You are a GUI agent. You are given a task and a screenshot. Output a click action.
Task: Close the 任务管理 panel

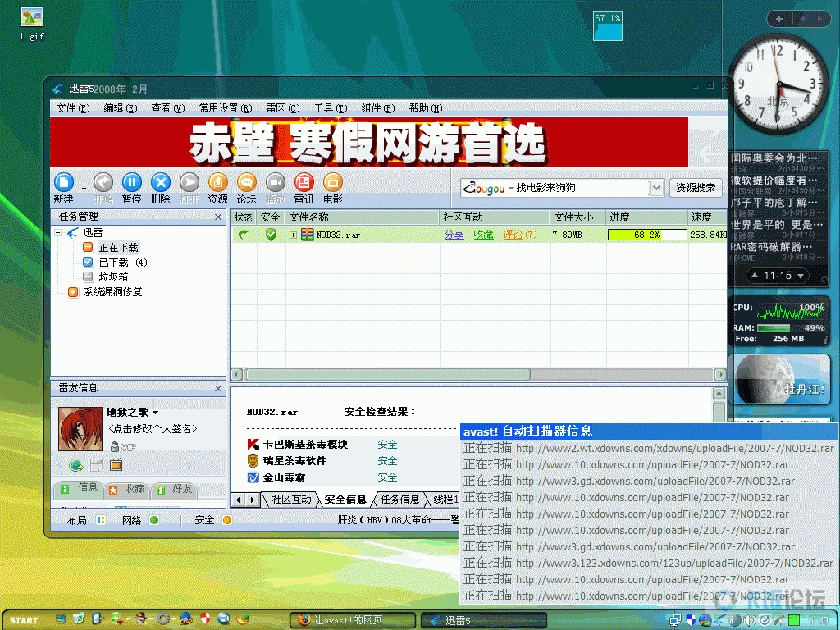point(218,217)
